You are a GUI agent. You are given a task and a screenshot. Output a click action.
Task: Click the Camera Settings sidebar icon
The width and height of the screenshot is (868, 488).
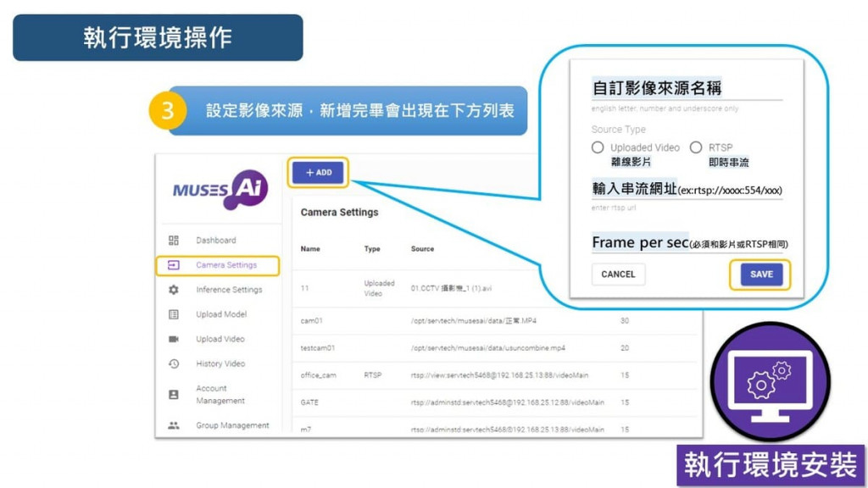click(x=173, y=265)
